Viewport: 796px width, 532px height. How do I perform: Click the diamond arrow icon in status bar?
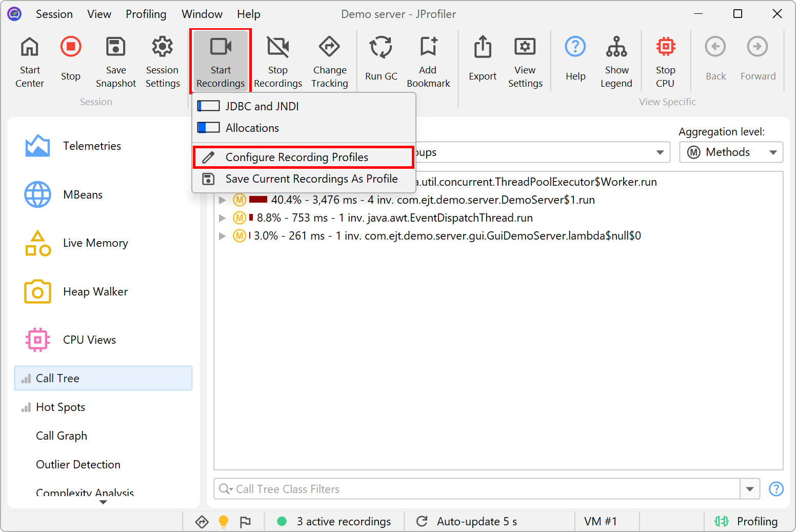pyautogui.click(x=202, y=522)
